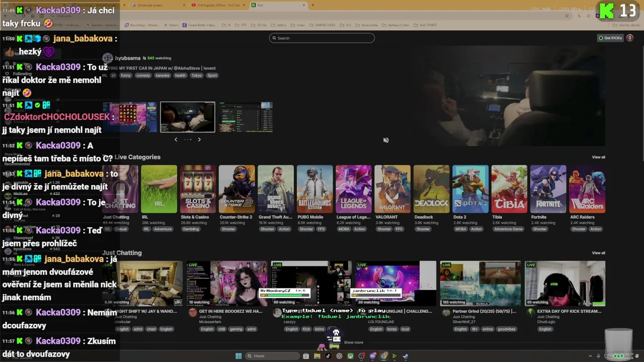Open File Explorer from the taskbar
This screenshot has height=362, width=644.
317,356
